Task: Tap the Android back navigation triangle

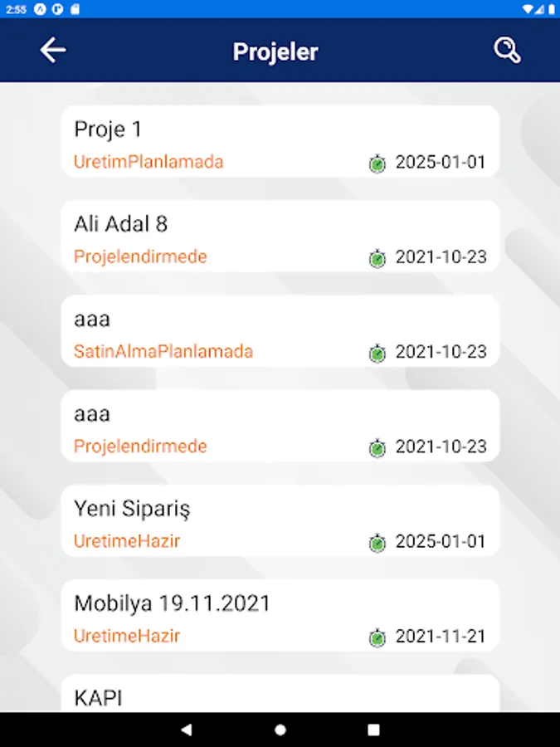Action: pyautogui.click(x=187, y=730)
